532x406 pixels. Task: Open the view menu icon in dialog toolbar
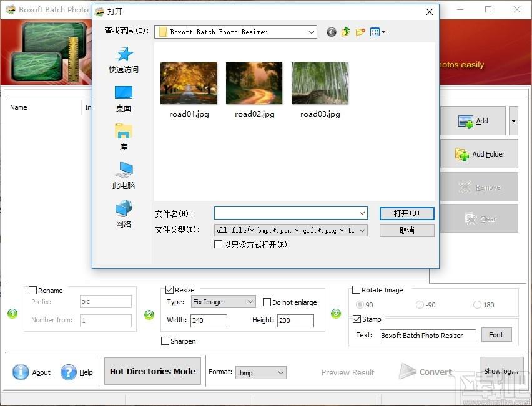click(x=378, y=32)
